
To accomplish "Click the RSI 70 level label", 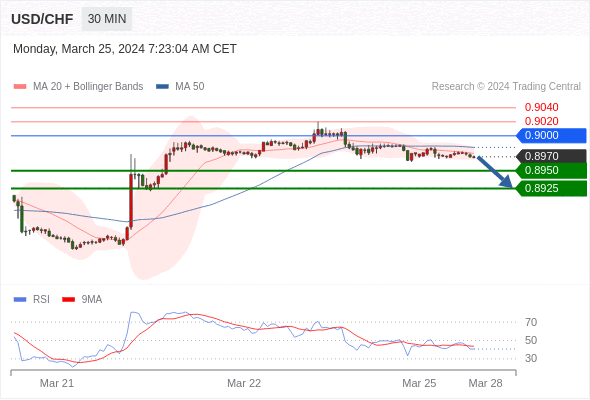I will [531, 322].
